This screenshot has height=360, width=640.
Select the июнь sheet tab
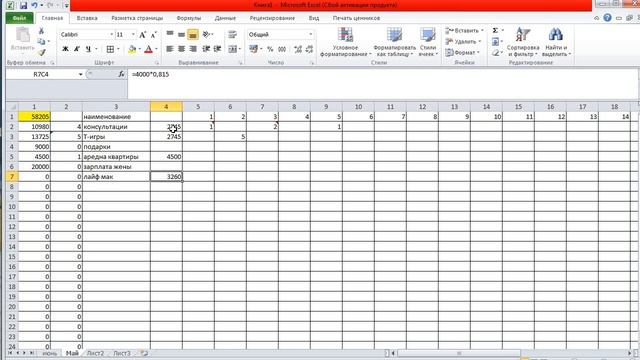[49, 353]
